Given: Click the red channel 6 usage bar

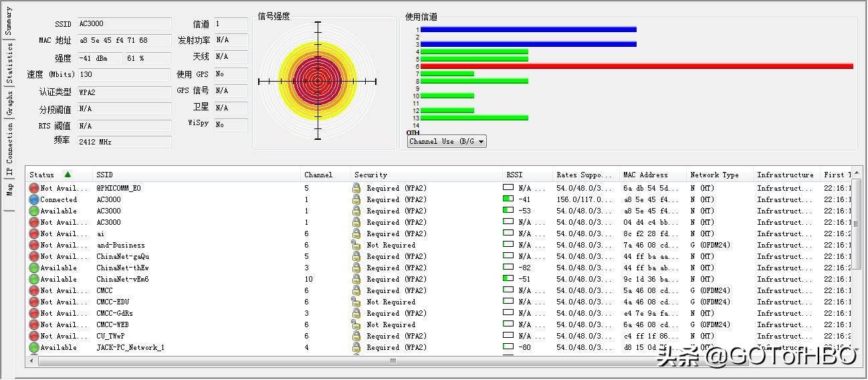Looking at the screenshot, I should point(637,66).
